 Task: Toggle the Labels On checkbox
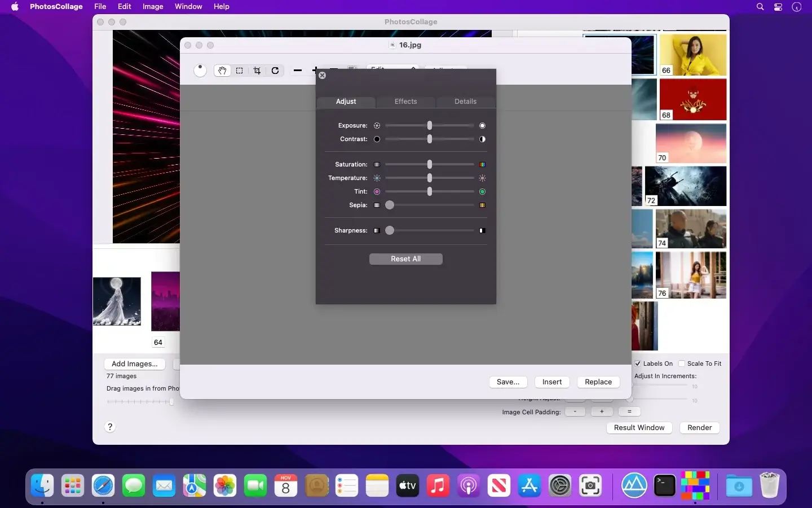coord(638,364)
